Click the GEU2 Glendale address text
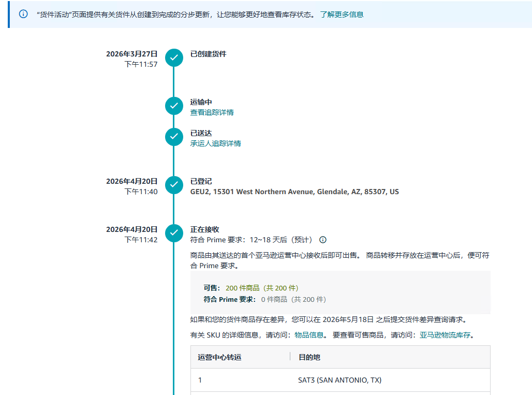Screen dimensions: 532x395 [294, 192]
